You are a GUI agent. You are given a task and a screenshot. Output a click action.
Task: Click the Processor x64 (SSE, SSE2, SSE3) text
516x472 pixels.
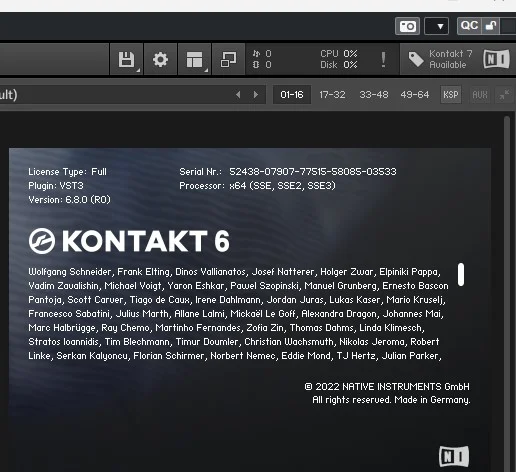coord(257,186)
